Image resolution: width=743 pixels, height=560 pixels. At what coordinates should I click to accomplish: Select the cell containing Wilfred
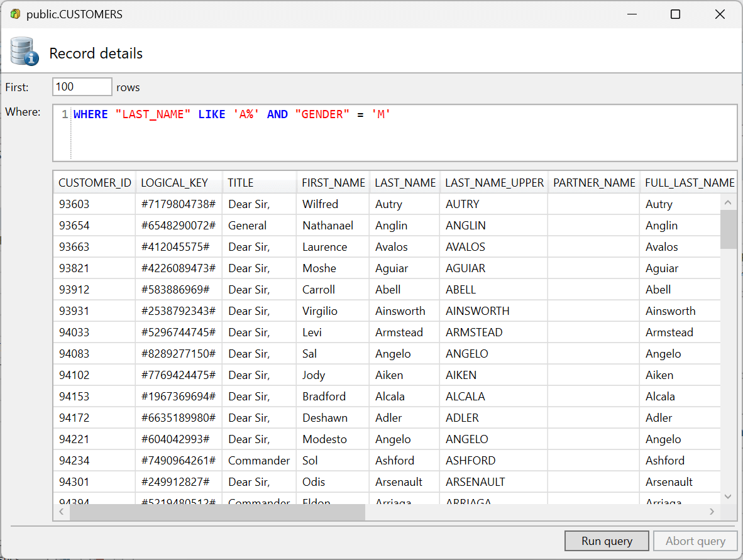point(319,204)
